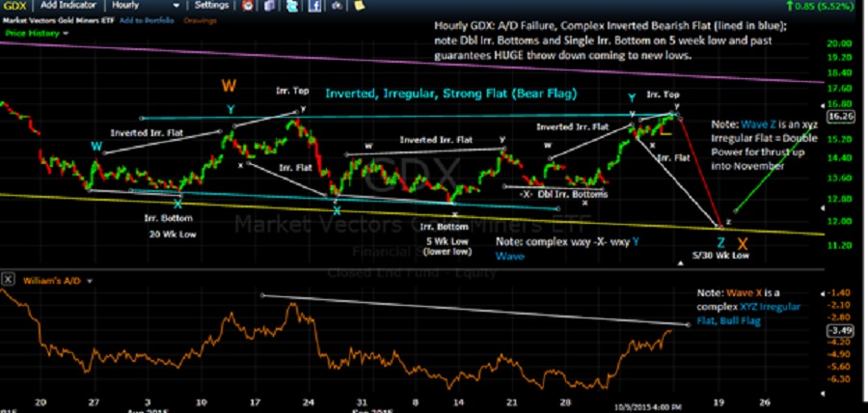Click the -3.49 A/D value marker
The image size is (868, 413).
[x=840, y=329]
